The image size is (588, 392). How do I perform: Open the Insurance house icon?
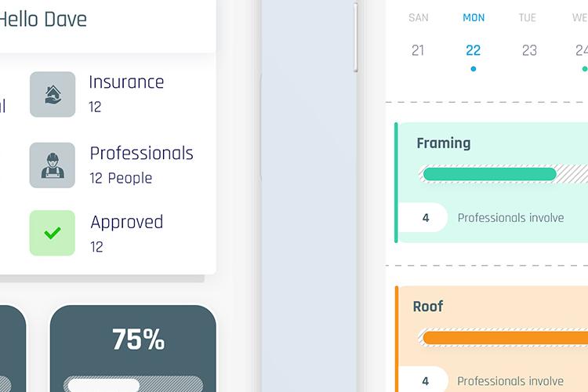(x=53, y=94)
